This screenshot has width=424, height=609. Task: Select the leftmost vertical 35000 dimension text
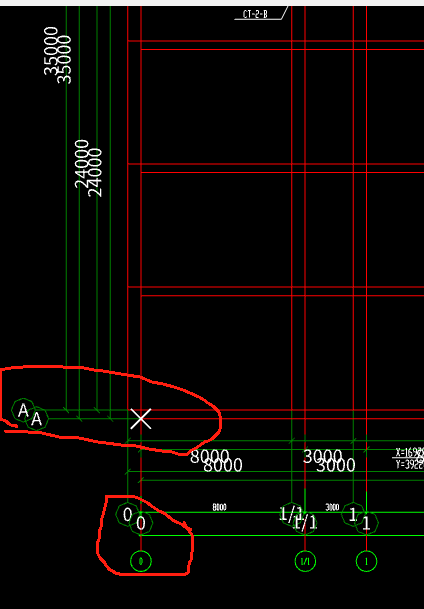[x=51, y=50]
